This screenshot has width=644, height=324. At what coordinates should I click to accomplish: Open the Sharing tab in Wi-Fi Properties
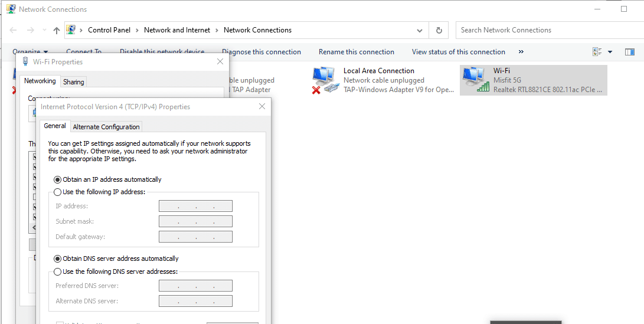[74, 82]
